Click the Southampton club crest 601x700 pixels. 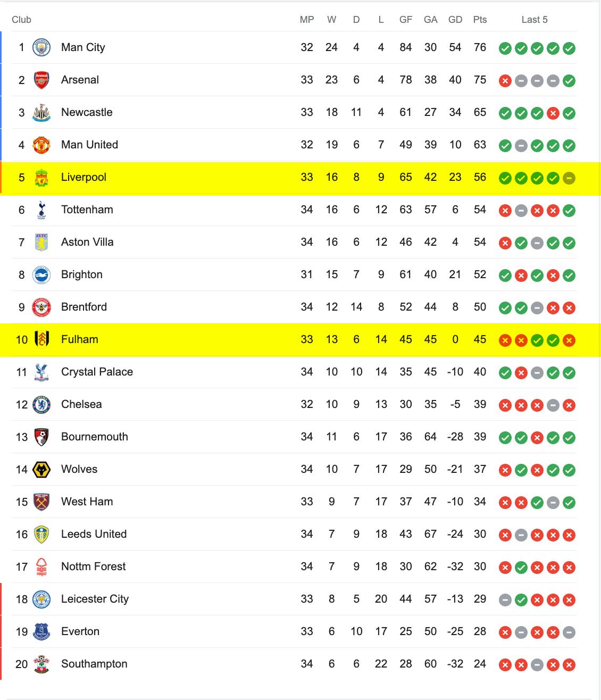pyautogui.click(x=41, y=664)
